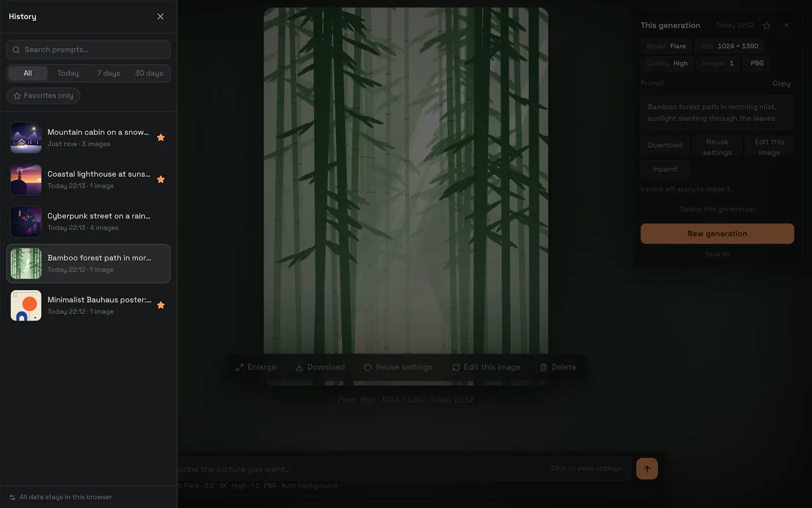
Task: Click Download button in generation panel
Action: [665, 145]
